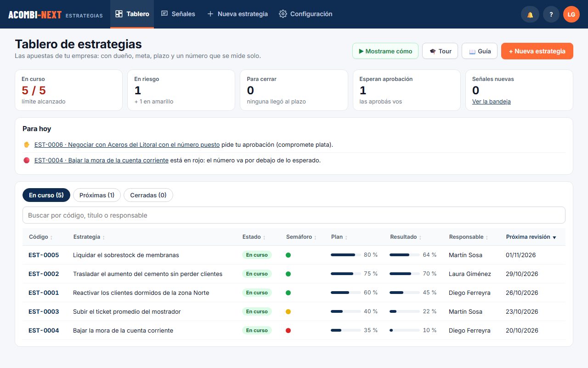This screenshot has width=588, height=368.
Task: Sort by the Código column header
Action: click(x=40, y=237)
